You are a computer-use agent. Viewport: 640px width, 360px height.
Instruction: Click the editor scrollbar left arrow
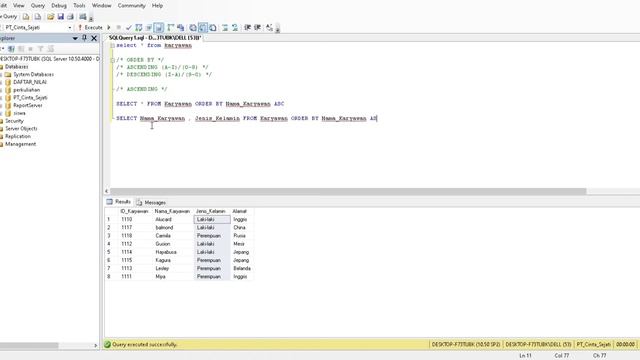(x=107, y=191)
